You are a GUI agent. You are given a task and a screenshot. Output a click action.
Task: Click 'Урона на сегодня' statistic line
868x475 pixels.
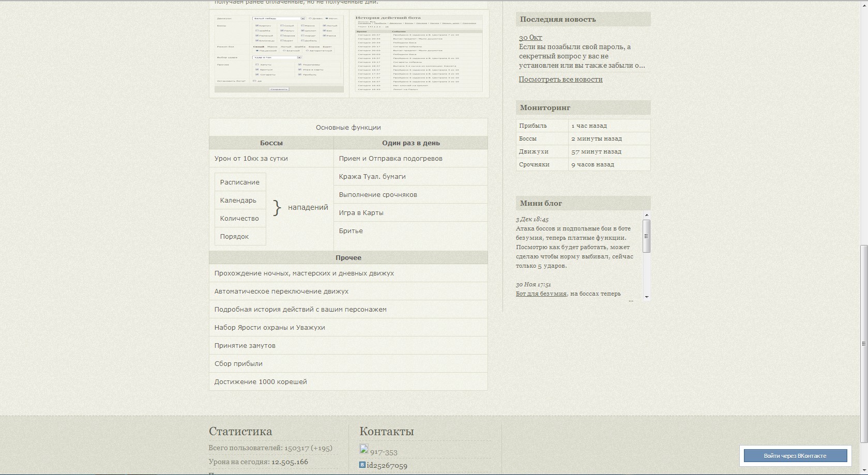pyautogui.click(x=258, y=462)
